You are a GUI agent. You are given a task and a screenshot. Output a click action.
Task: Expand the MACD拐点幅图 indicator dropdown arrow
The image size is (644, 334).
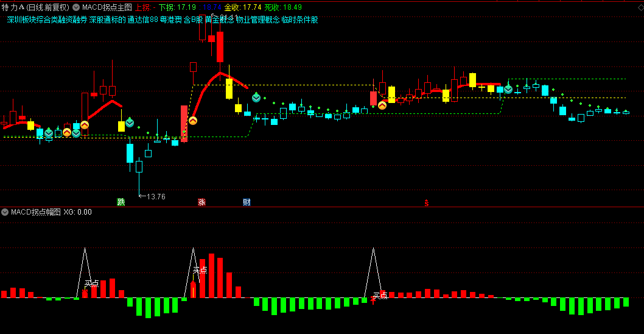(5, 212)
